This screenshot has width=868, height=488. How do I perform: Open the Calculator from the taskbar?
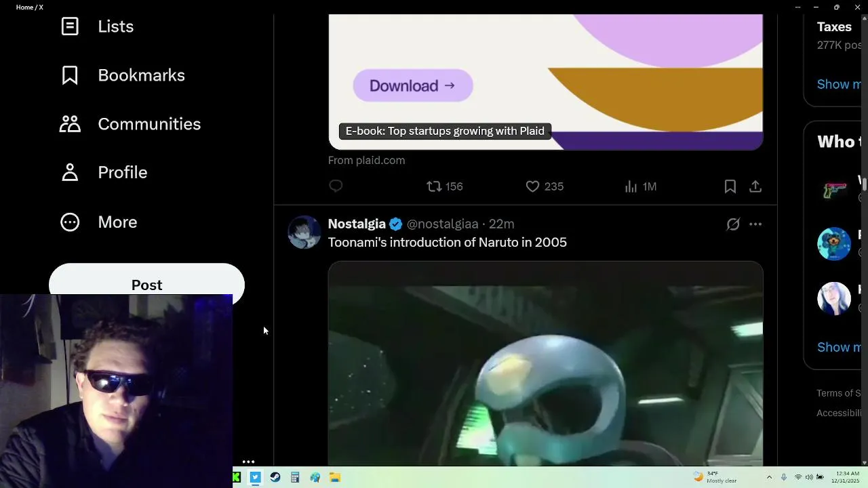click(295, 478)
